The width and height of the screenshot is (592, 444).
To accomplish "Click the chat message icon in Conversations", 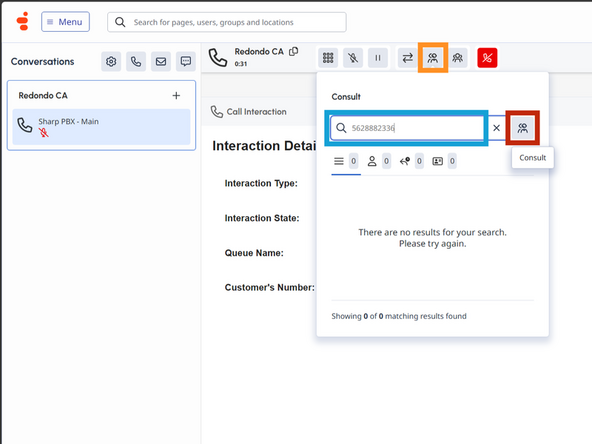I will pos(186,62).
